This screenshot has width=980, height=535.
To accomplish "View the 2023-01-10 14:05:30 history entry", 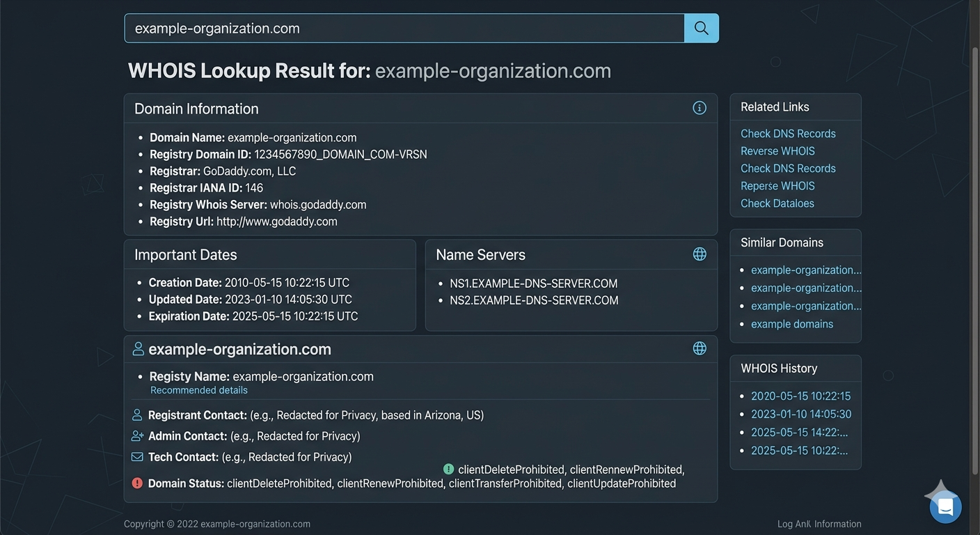I will click(800, 414).
